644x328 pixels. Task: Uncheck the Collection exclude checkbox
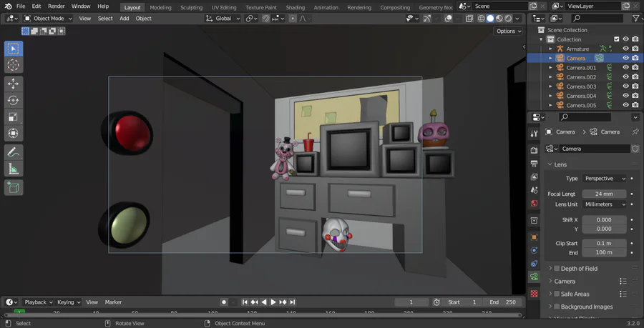point(617,39)
